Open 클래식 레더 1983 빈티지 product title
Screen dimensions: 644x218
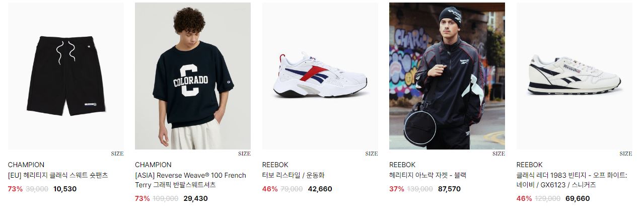[572, 180]
